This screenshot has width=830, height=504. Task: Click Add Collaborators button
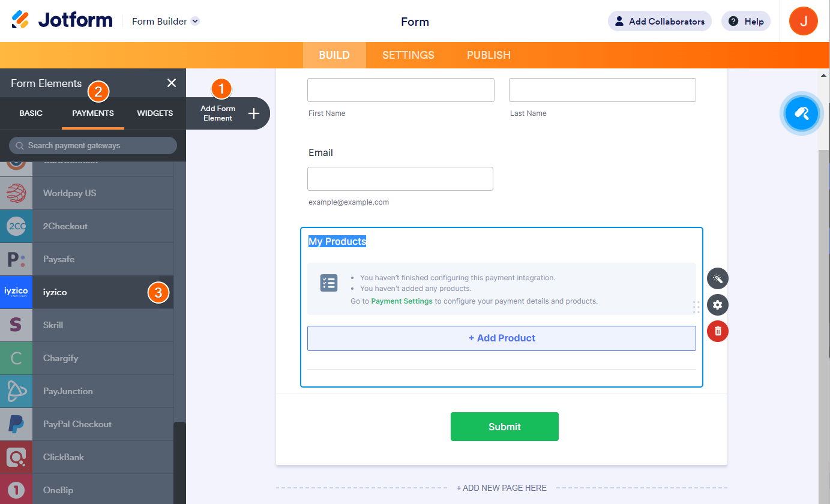coord(660,21)
